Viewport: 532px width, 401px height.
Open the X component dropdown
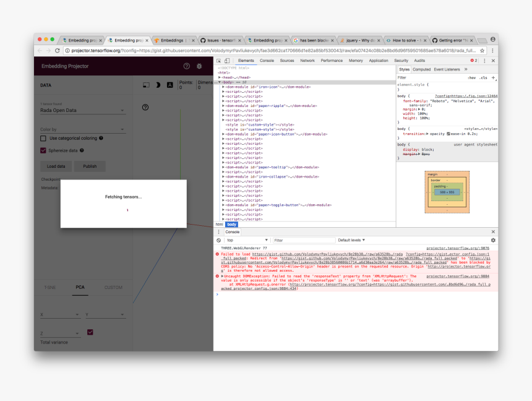click(60, 315)
